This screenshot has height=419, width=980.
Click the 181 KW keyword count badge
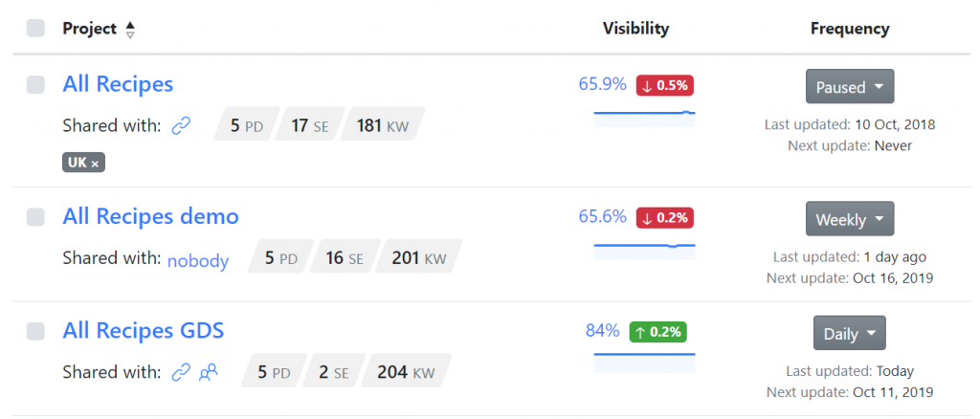[x=383, y=126]
